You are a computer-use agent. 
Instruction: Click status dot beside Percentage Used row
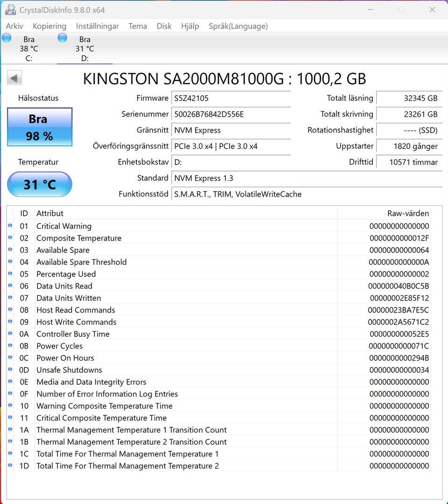[10, 274]
